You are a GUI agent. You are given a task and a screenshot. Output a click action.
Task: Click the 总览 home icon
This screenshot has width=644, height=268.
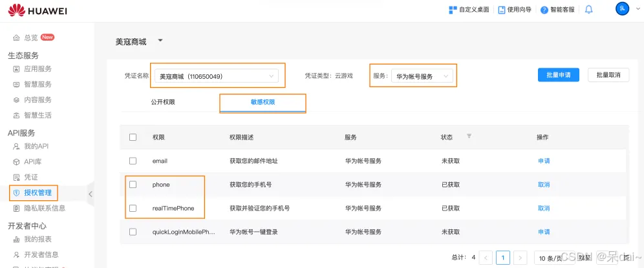point(16,37)
